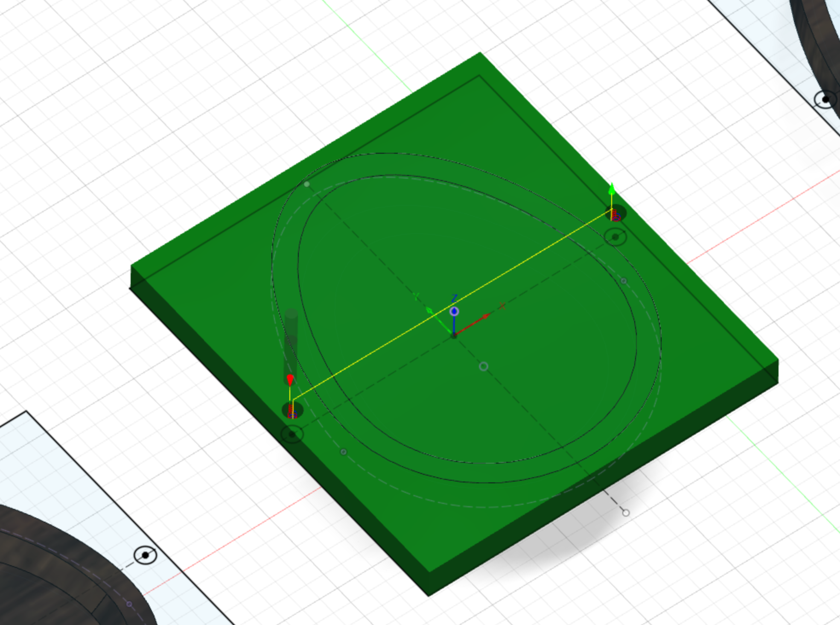Click the small purple sketch point on the bottom-left wooden ring
Image resolution: width=840 pixels, height=625 pixels.
pyautogui.click(x=129, y=604)
